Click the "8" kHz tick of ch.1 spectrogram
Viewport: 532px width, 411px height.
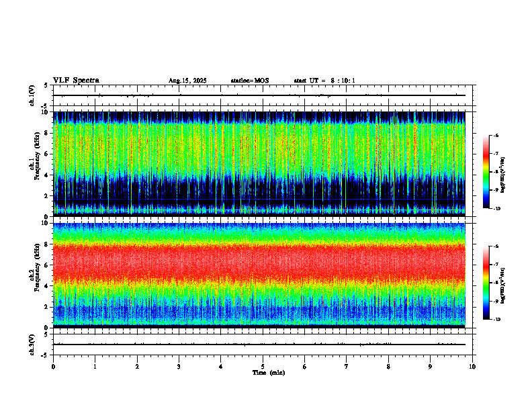48,133
